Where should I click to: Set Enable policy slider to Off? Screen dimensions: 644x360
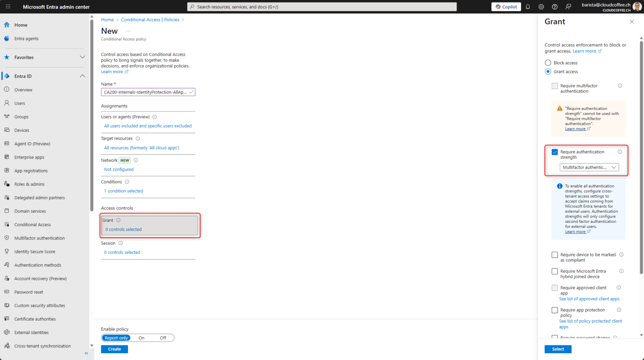click(x=163, y=337)
